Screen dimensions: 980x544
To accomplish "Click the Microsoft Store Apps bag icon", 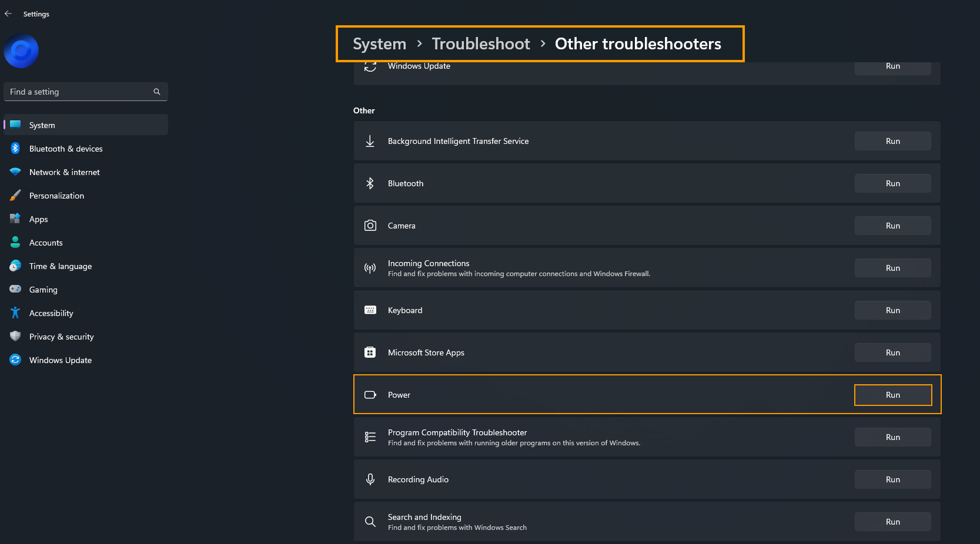I will coord(370,352).
